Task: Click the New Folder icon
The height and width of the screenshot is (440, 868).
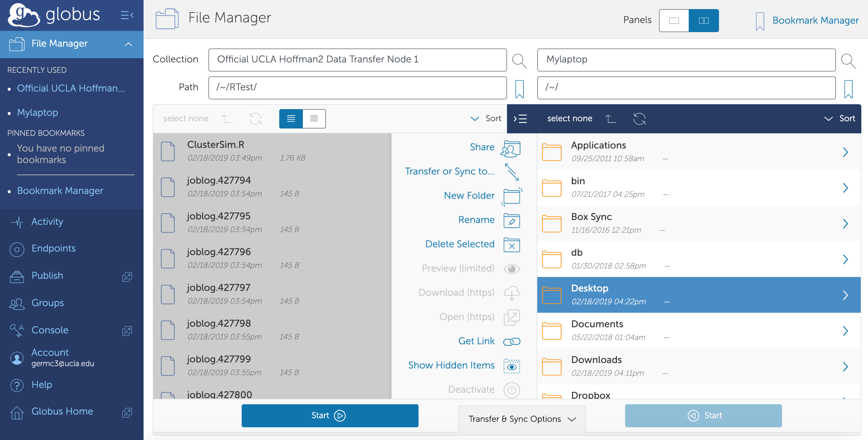Action: tap(512, 197)
